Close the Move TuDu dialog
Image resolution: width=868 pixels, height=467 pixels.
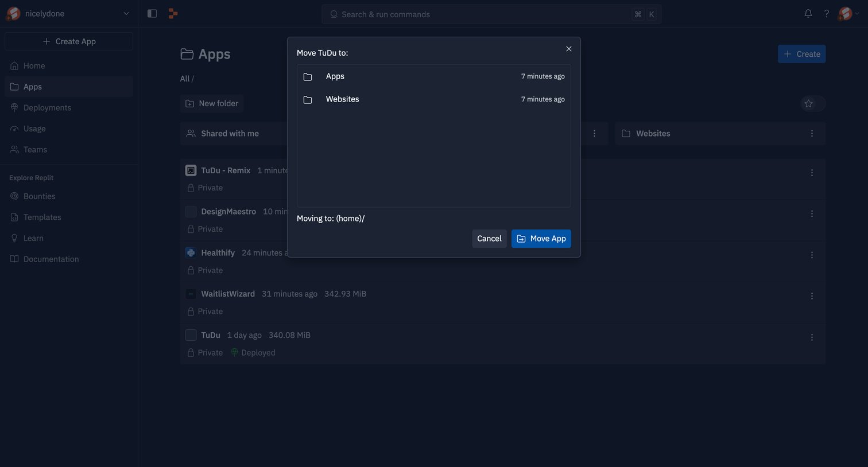(569, 49)
